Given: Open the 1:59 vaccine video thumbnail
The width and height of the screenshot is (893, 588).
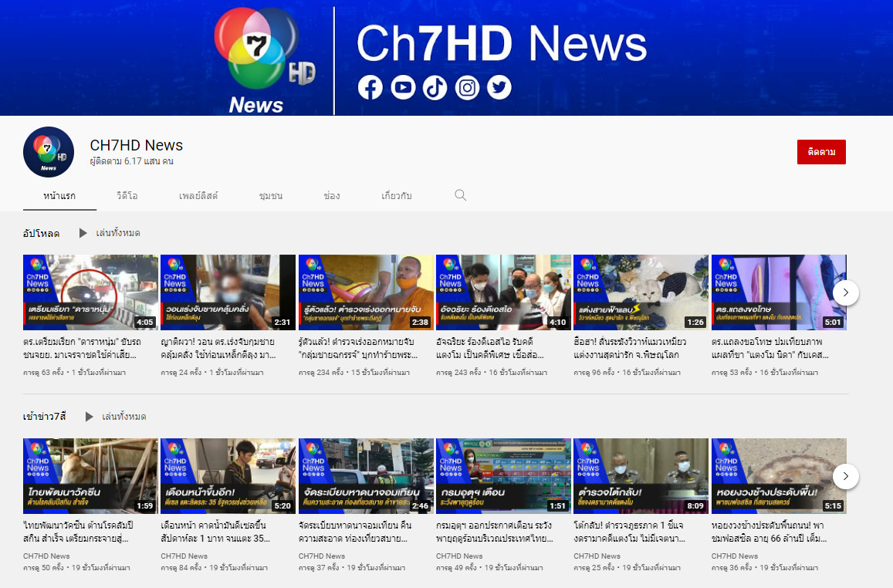Looking at the screenshot, I should point(90,476).
